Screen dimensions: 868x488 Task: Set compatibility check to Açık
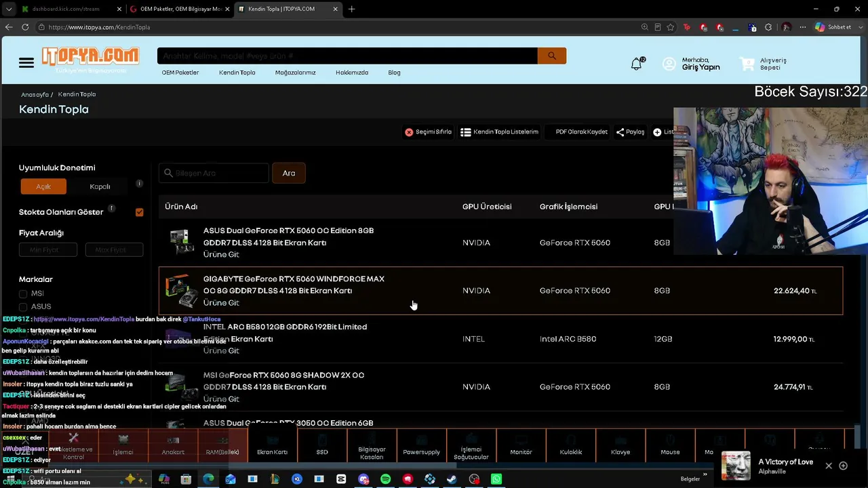click(43, 186)
